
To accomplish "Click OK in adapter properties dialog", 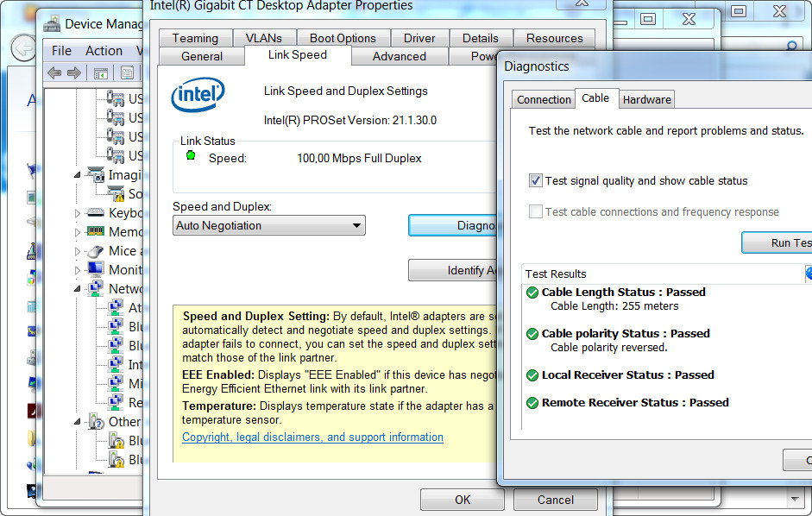I will tap(463, 500).
